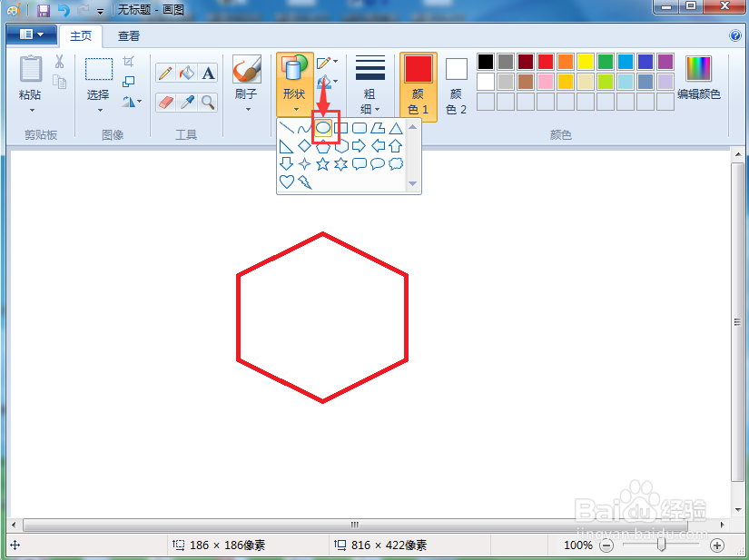Pick the Line shape from gallery
This screenshot has width=749, height=560.
click(x=286, y=128)
